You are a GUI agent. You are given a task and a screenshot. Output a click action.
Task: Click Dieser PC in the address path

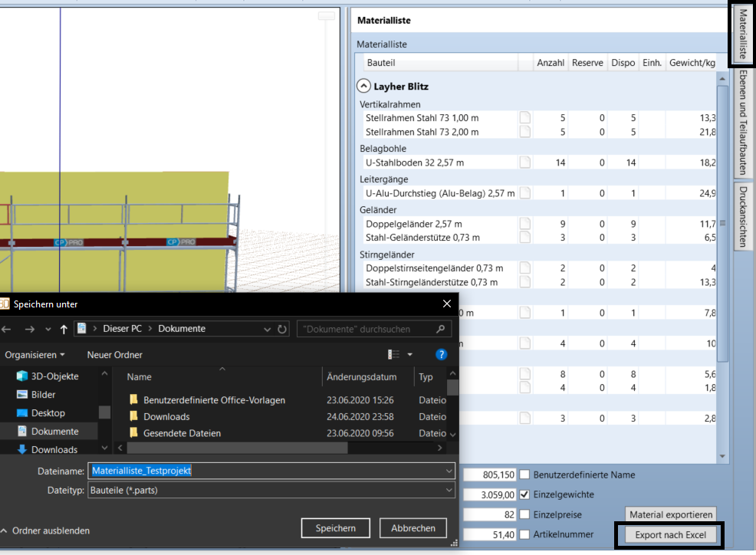[x=123, y=329]
